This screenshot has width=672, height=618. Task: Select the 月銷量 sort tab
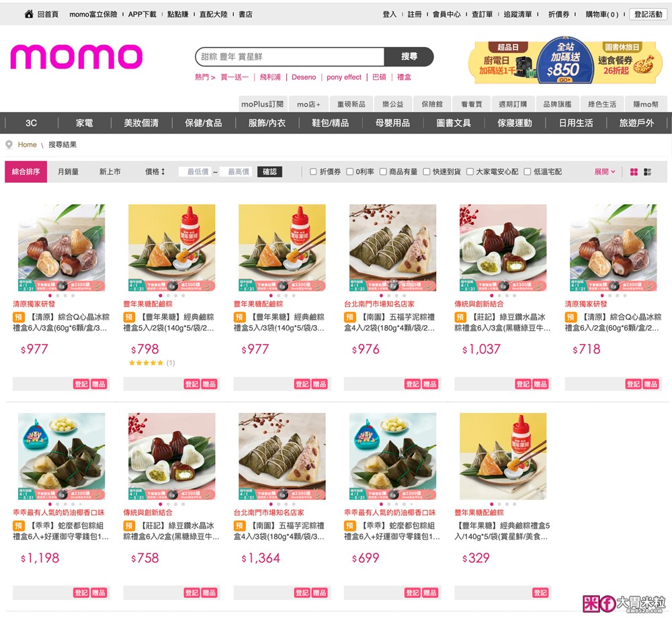[x=68, y=172]
